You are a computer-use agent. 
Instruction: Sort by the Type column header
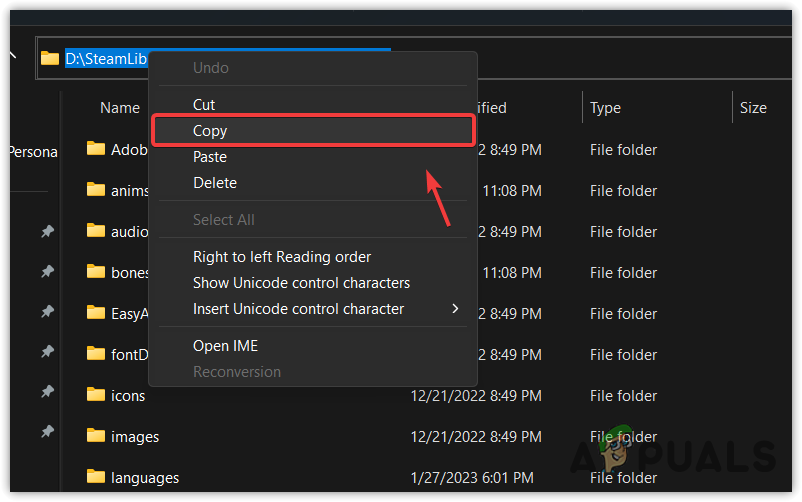pyautogui.click(x=605, y=108)
